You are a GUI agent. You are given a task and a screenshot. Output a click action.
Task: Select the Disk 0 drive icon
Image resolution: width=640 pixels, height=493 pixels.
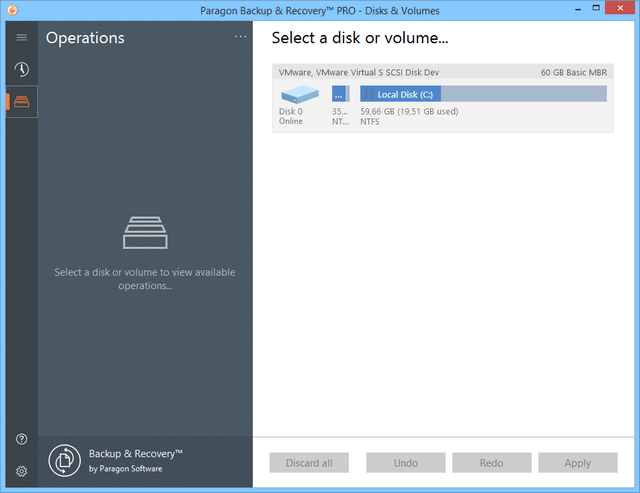[x=300, y=94]
